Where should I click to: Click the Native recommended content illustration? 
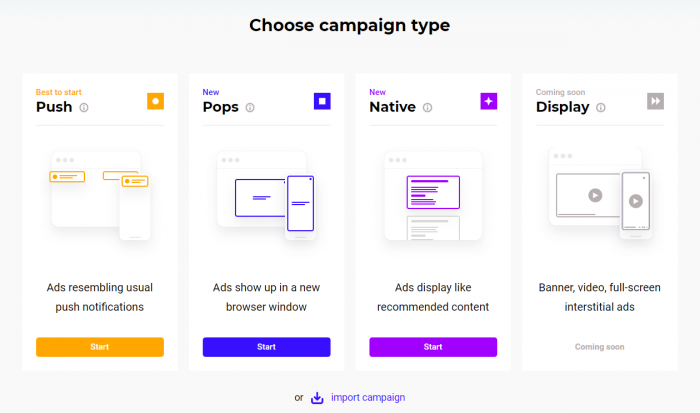pyautogui.click(x=433, y=196)
